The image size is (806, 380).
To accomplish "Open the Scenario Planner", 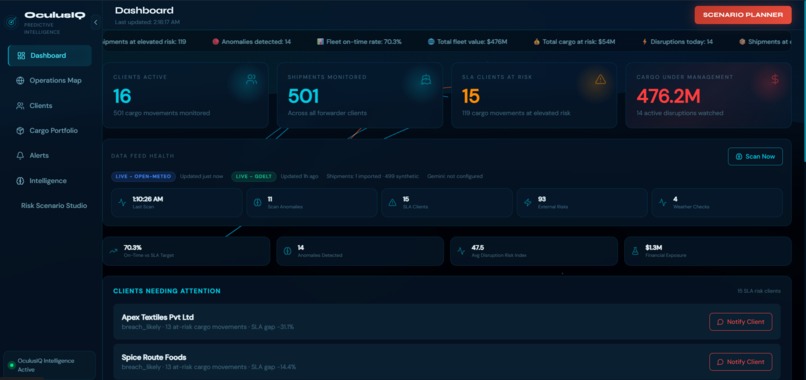I will 743,15.
